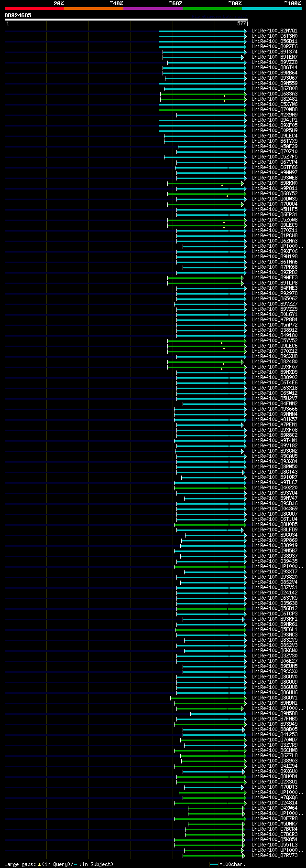Click the green alignment bar for UniRef100_Q40220

[x=210, y=488]
